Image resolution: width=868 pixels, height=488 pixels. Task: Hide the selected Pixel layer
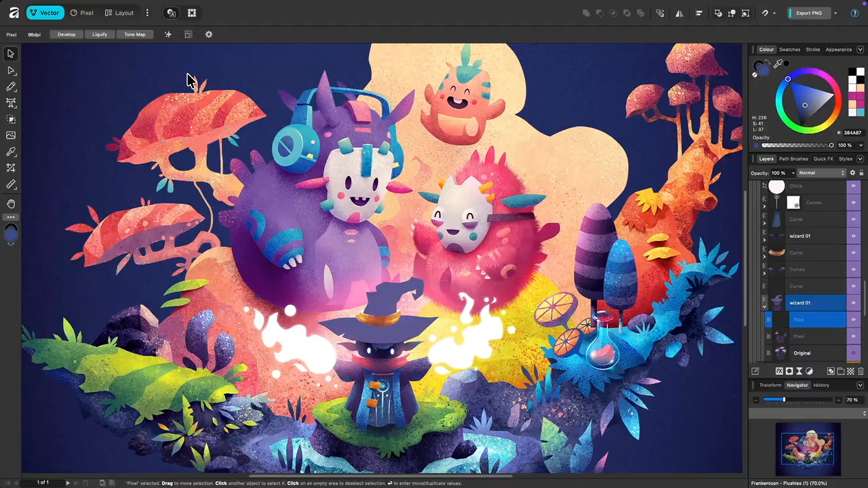click(x=853, y=319)
